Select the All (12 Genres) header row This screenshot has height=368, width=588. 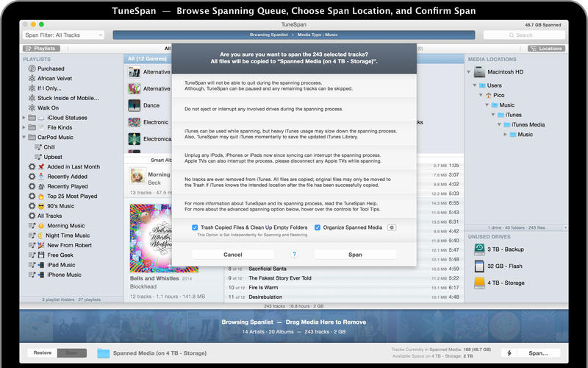[x=148, y=59]
